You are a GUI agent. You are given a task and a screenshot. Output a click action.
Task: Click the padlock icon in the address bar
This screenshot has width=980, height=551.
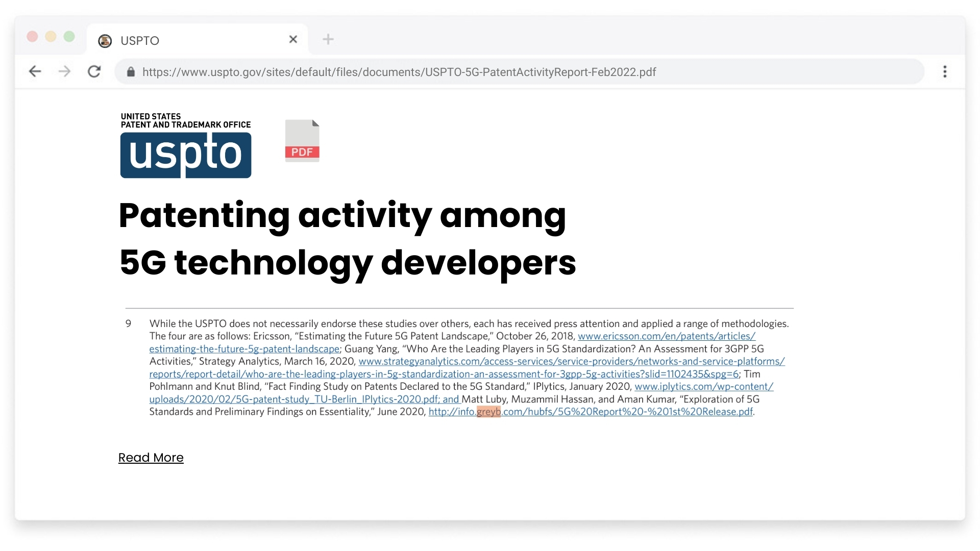coord(131,72)
